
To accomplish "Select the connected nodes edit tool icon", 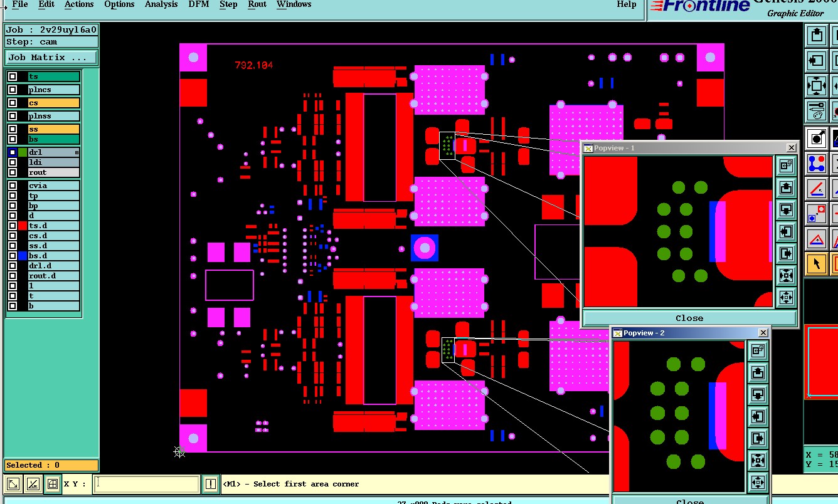I will pos(817,163).
